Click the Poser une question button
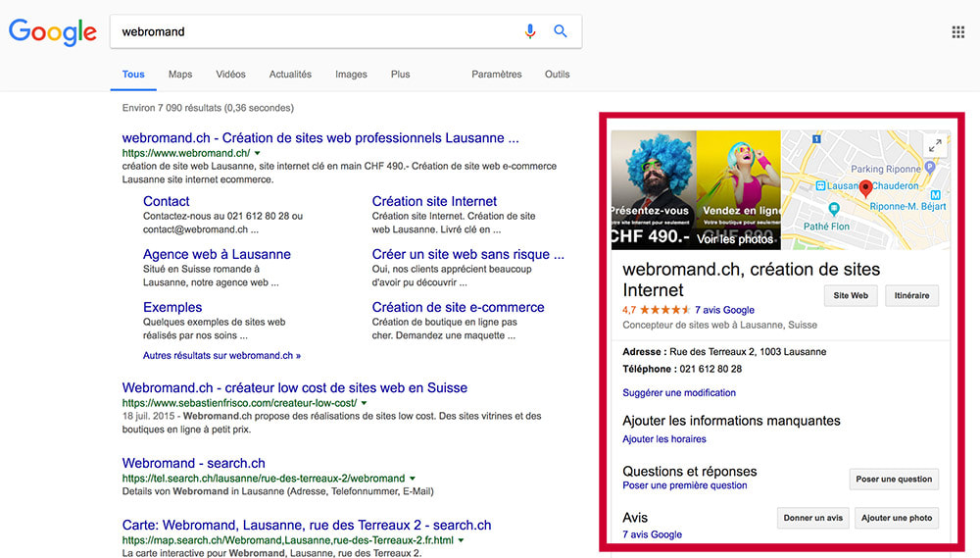The height and width of the screenshot is (558, 980). tap(894, 480)
